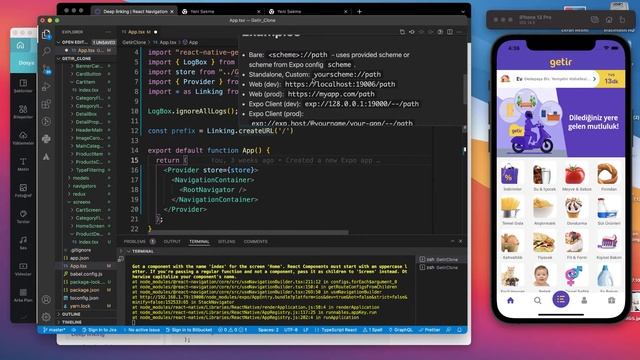Screen dimensions: 640x360
Task: Click the home icon in the left app sidebar
Action: click(x=20, y=45)
